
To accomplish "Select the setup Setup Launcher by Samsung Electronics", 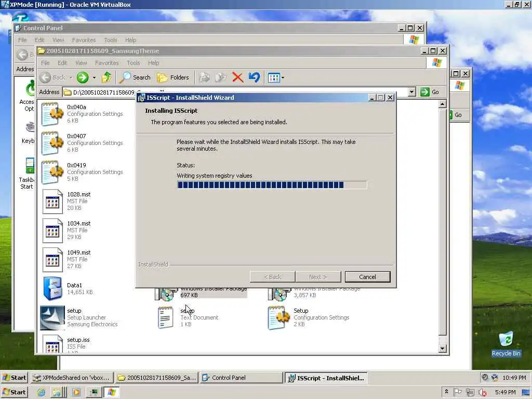I will click(79, 317).
